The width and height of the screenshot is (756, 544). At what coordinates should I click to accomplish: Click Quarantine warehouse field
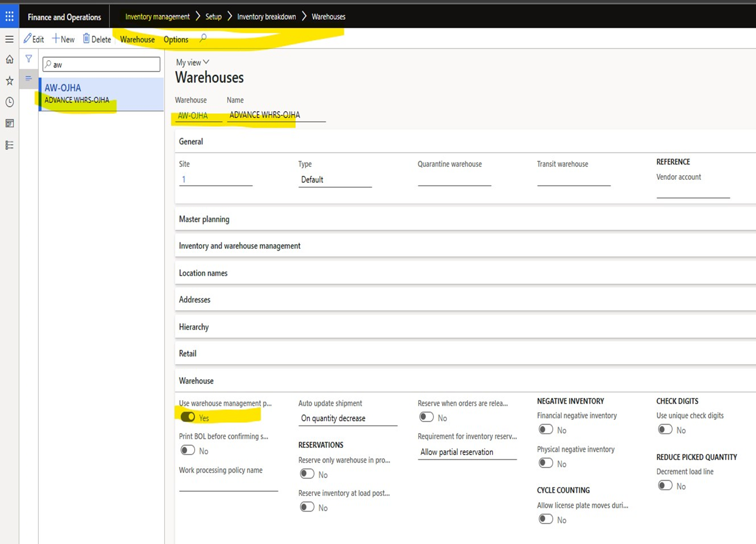pyautogui.click(x=454, y=179)
